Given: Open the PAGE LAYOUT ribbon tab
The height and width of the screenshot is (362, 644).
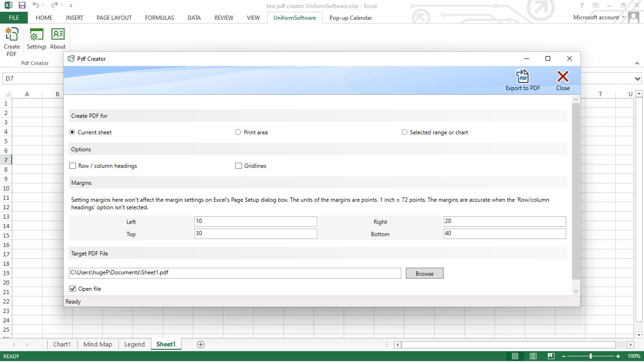Looking at the screenshot, I should (x=114, y=18).
